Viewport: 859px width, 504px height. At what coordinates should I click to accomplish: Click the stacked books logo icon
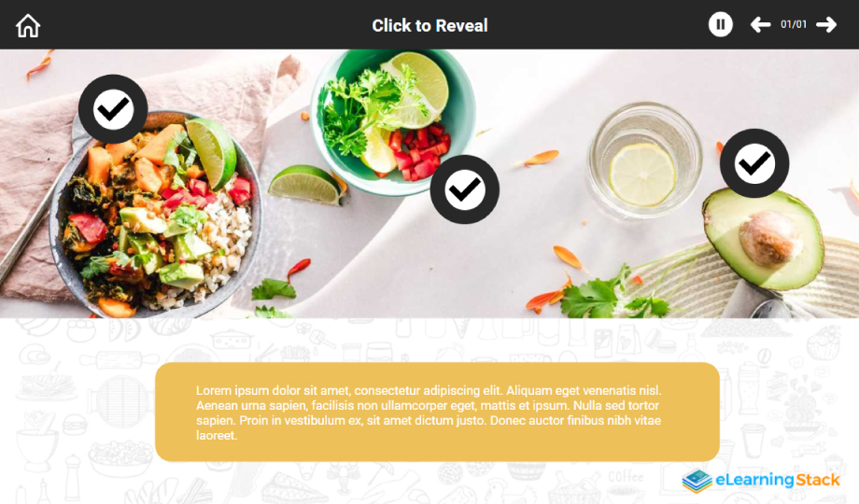[697, 481]
